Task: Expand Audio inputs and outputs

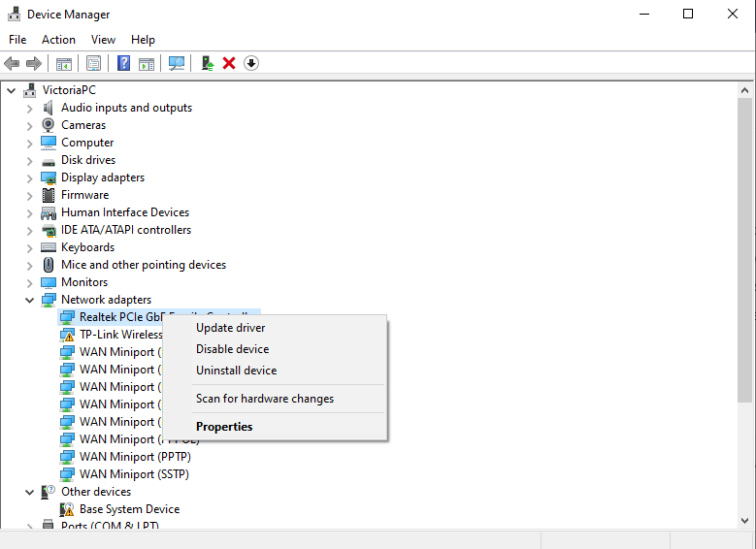Action: point(29,109)
